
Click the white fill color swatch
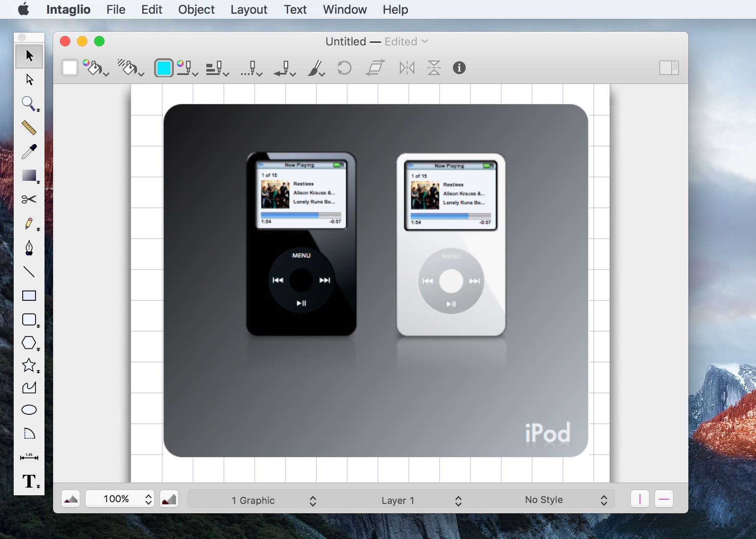pos(69,68)
